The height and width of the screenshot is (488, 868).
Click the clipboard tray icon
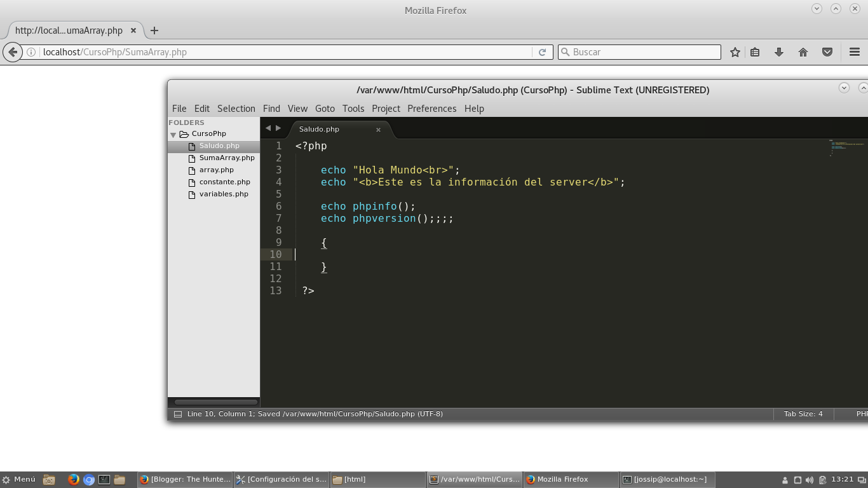click(823, 480)
